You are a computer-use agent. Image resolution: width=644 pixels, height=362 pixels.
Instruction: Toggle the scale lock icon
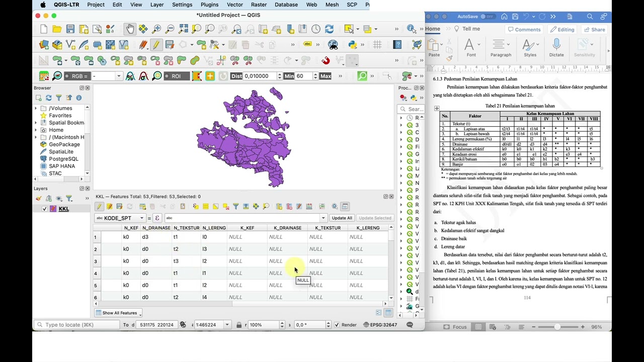coord(239,325)
